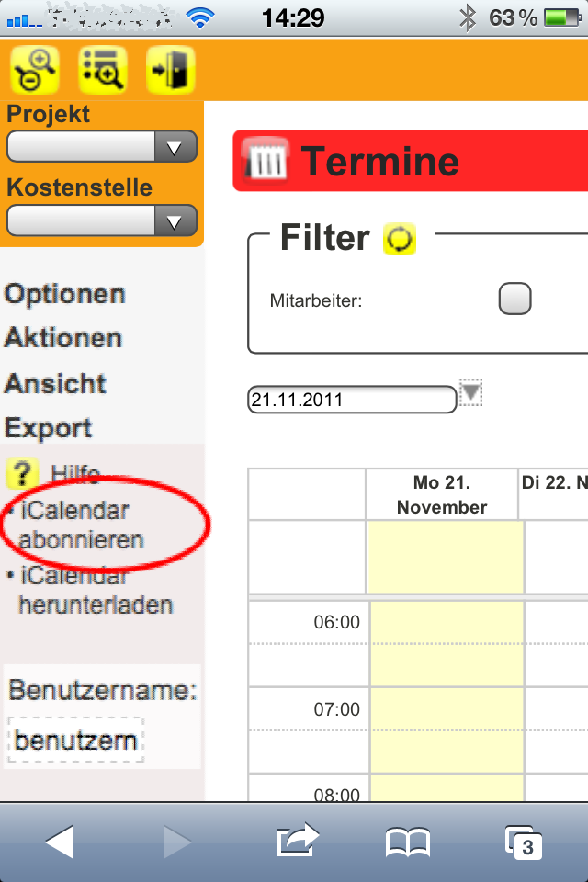Expand the Aktionen menu
This screenshot has width=588, height=882.
[x=63, y=338]
